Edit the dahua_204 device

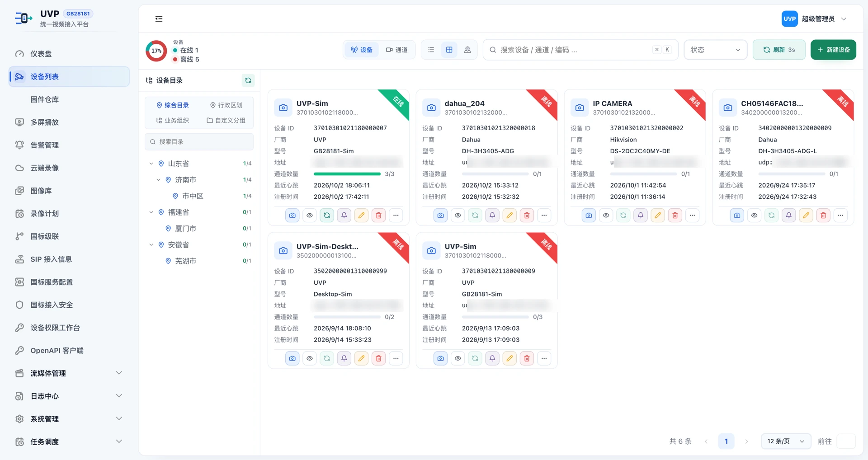[509, 216]
